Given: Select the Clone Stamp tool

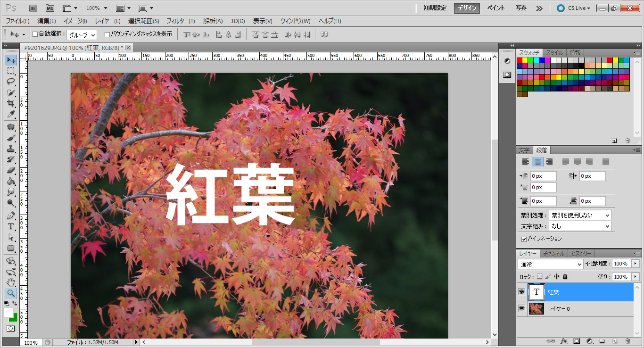Looking at the screenshot, I should [x=11, y=149].
